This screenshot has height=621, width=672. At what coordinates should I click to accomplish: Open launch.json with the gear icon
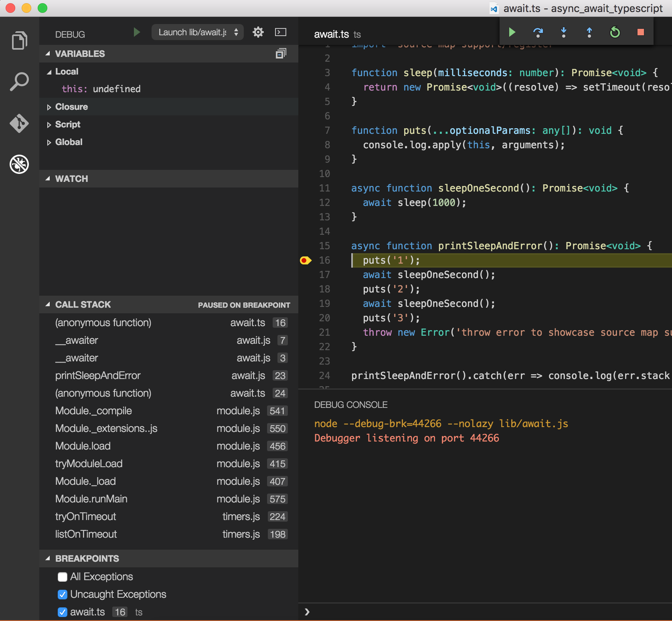click(x=258, y=32)
